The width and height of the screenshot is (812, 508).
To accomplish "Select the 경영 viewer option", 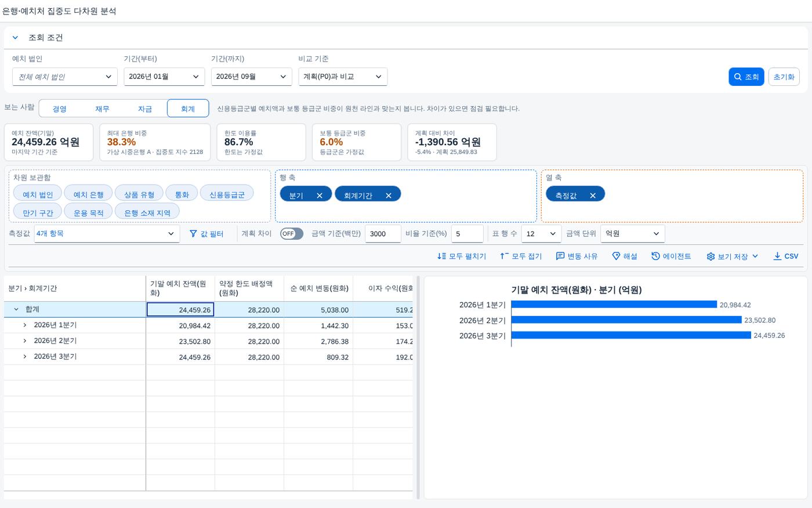I will click(x=60, y=109).
